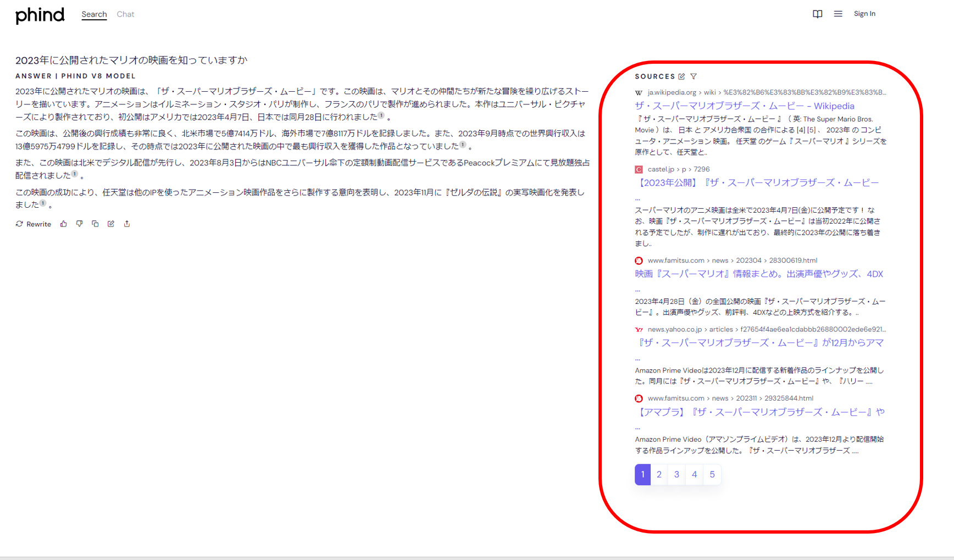Go to sources page 2
This screenshot has height=560, width=954.
659,475
